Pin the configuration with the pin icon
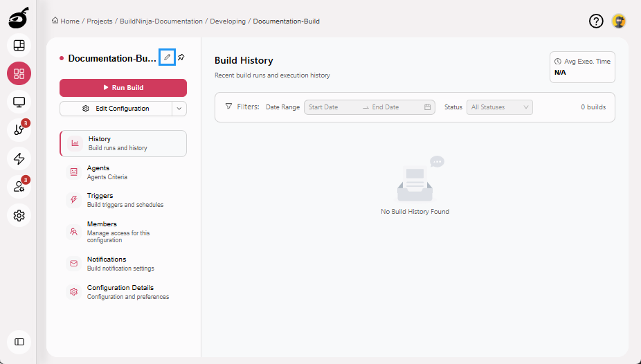641x364 pixels. pos(181,57)
